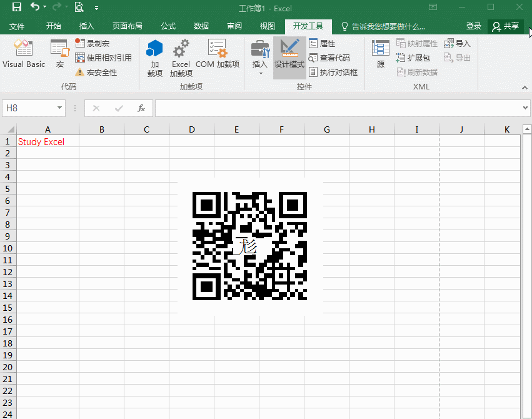Switch to the 插入 ribbon tab
532x419 pixels.
(86, 26)
